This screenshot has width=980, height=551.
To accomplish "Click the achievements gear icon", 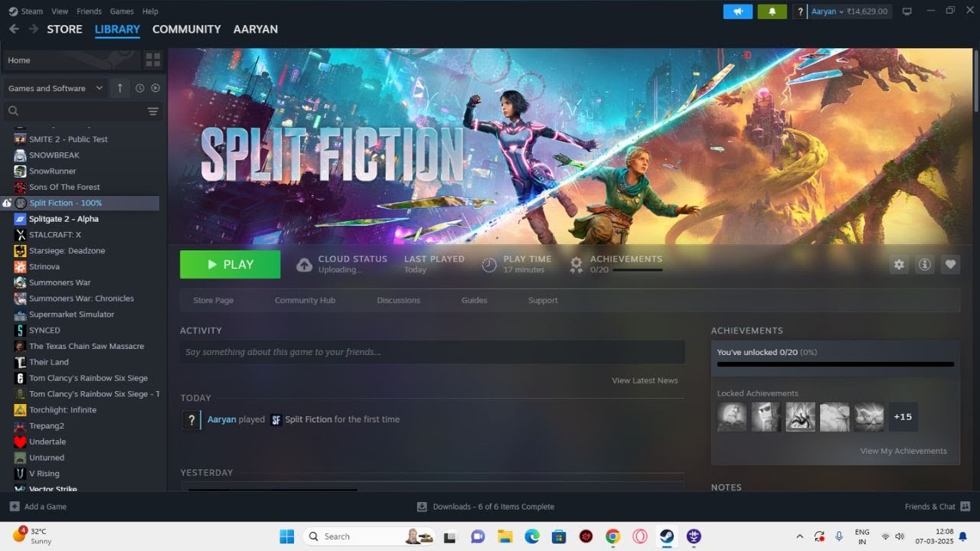I will pos(577,265).
